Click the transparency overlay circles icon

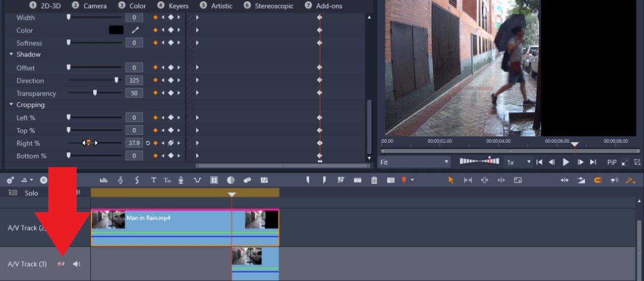point(247,180)
